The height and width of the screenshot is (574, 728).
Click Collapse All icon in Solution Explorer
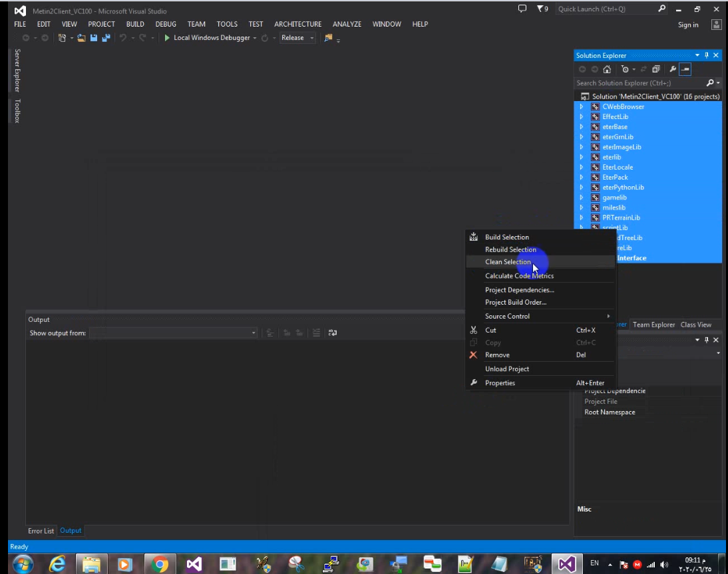coord(656,69)
